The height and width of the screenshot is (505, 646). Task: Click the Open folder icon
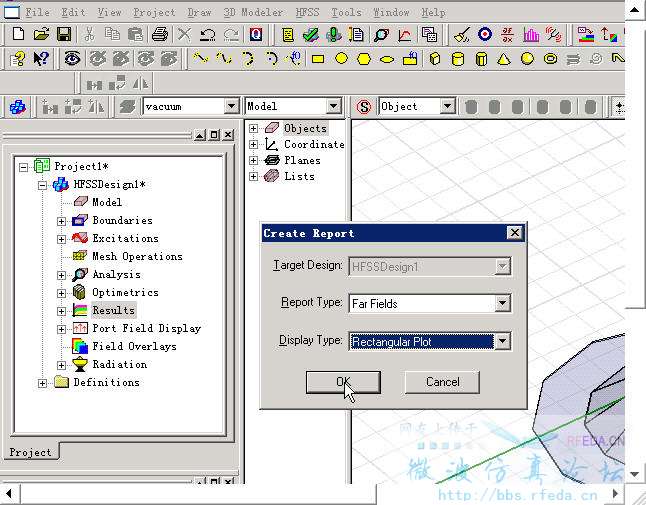41,34
